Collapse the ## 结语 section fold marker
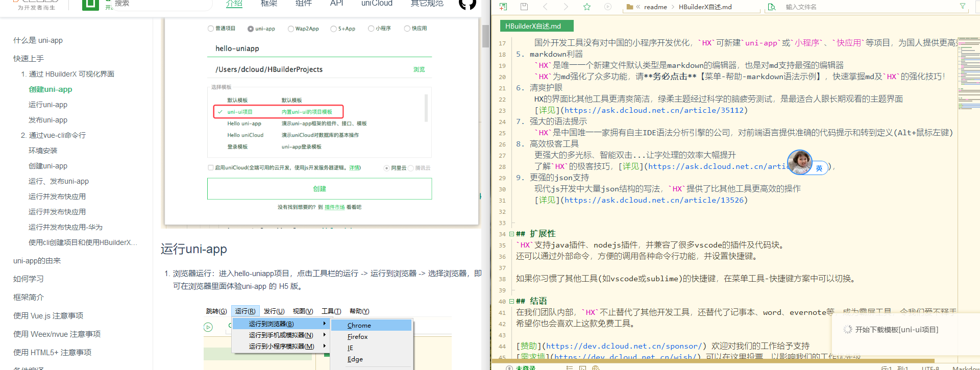This screenshot has height=370, width=980. [x=511, y=302]
